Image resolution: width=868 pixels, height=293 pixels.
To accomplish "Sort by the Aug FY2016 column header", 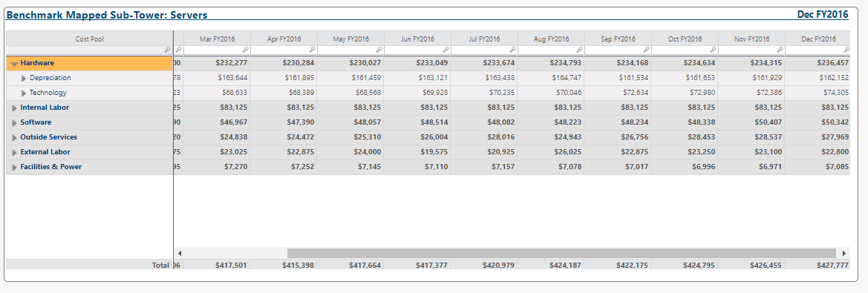I will (552, 39).
